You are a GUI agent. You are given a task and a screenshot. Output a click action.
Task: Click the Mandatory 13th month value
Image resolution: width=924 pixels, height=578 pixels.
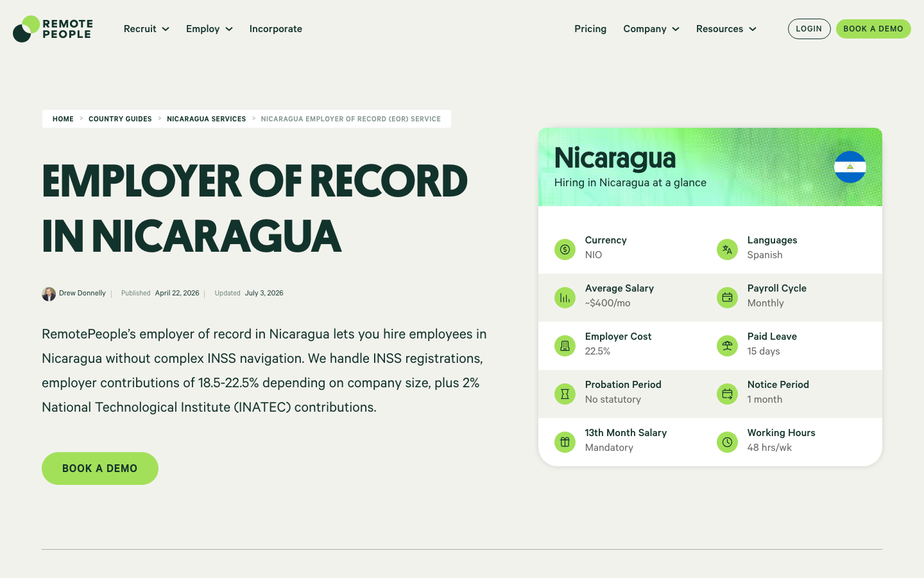pyautogui.click(x=609, y=448)
